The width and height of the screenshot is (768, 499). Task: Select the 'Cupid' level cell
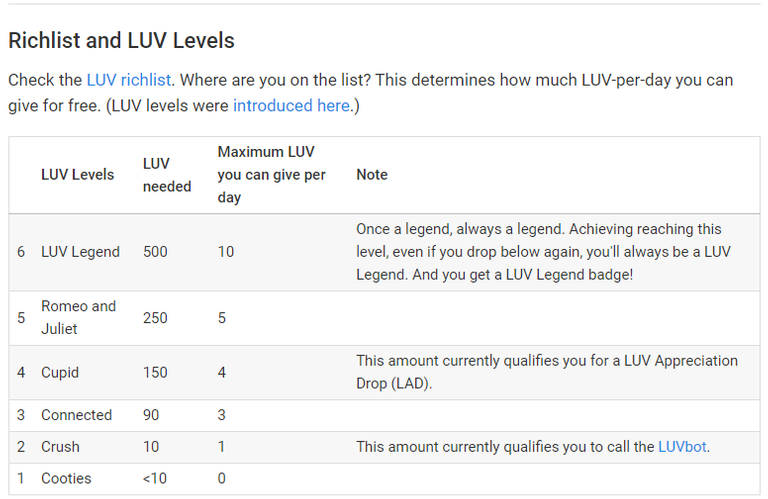pyautogui.click(x=60, y=372)
